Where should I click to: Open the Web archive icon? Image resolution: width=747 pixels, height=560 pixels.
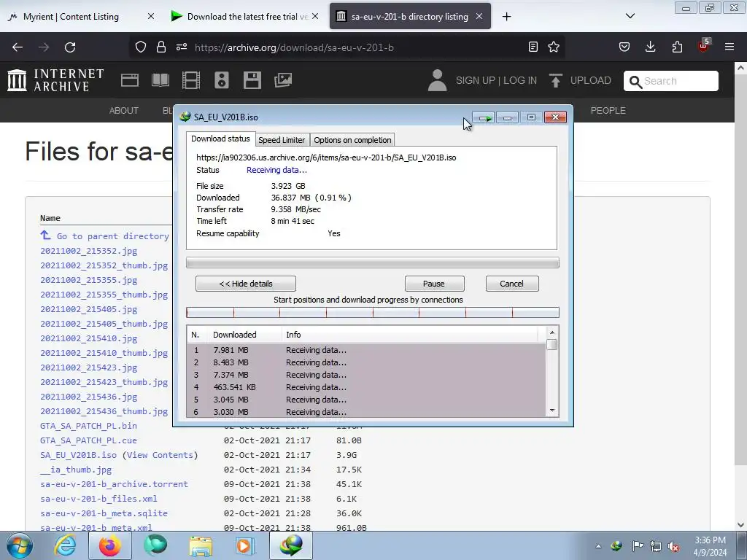click(x=130, y=80)
